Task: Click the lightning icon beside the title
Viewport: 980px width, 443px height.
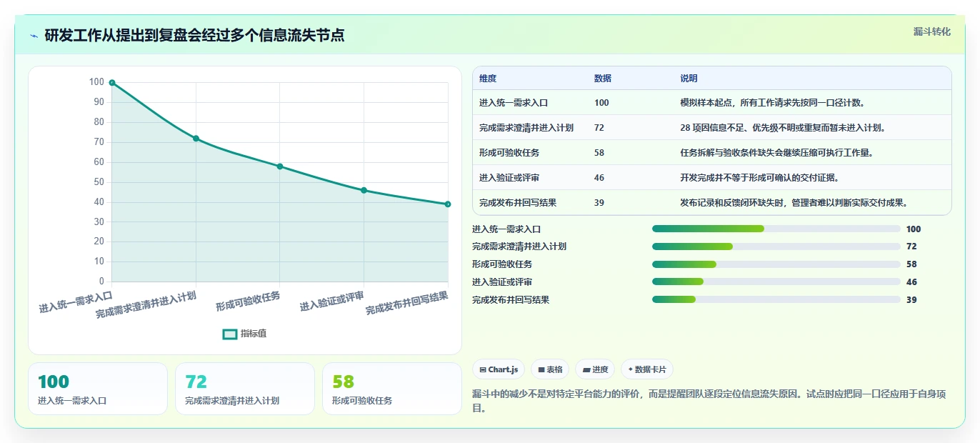Action: [34, 36]
